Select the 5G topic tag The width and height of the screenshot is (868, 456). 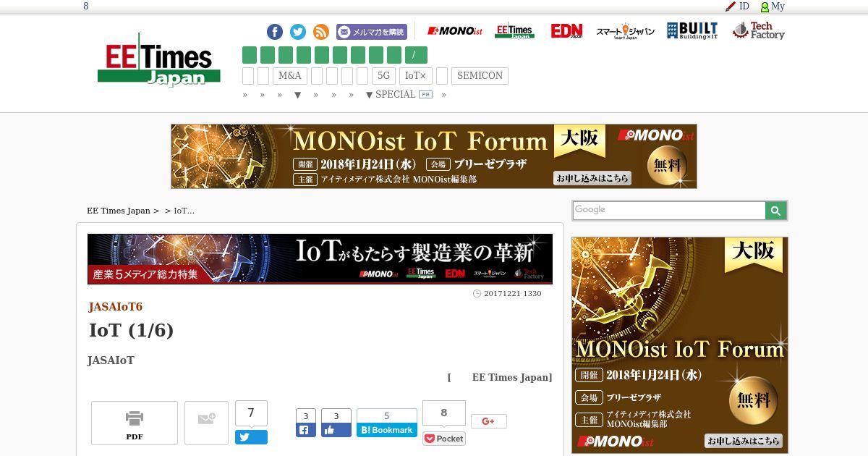coord(383,76)
